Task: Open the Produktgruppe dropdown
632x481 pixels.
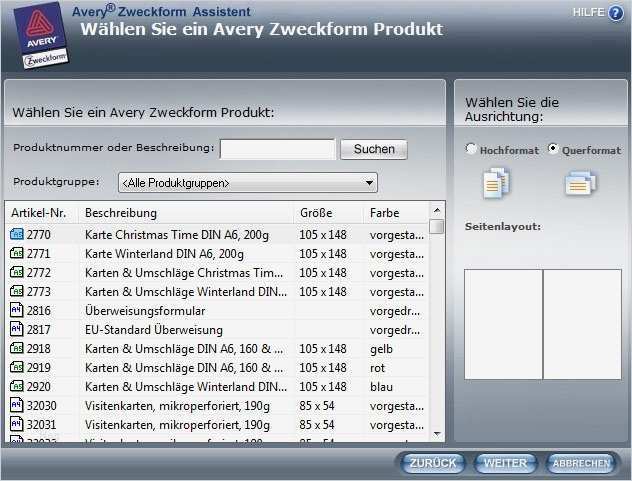Action: click(x=248, y=183)
